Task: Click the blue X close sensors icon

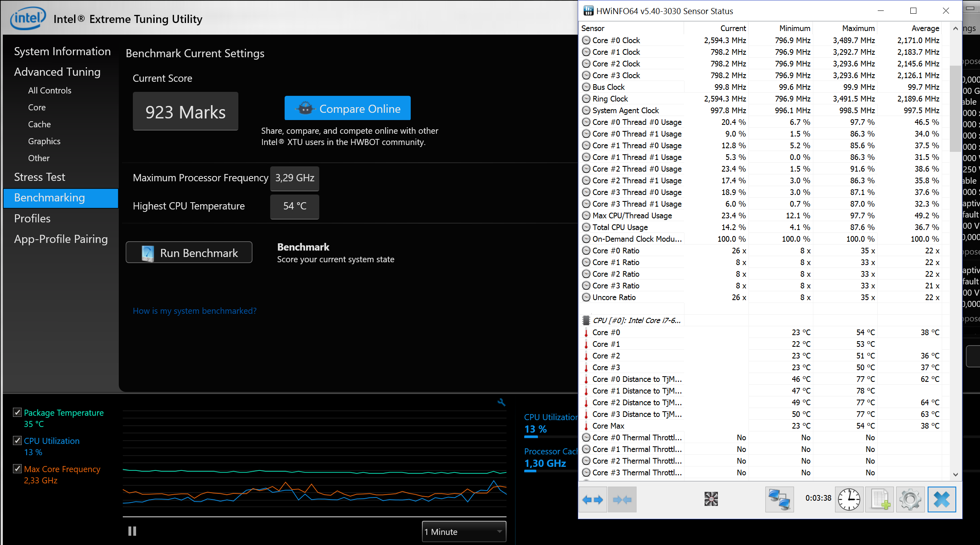Action: tap(941, 499)
